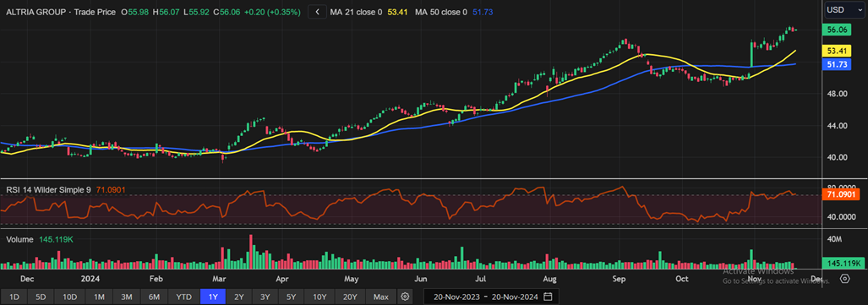Screen dimensions: 868x305
Task: Open the time range settings gear
Action: coord(405,297)
